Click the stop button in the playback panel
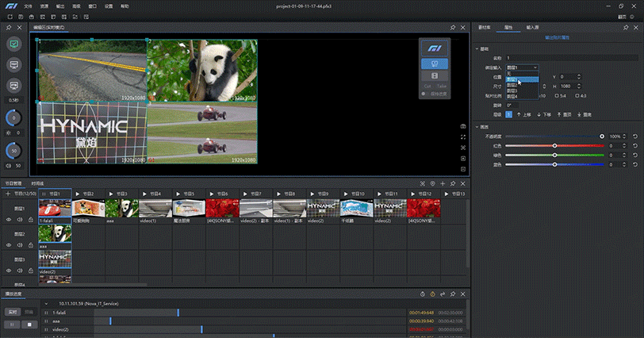 click(x=29, y=324)
